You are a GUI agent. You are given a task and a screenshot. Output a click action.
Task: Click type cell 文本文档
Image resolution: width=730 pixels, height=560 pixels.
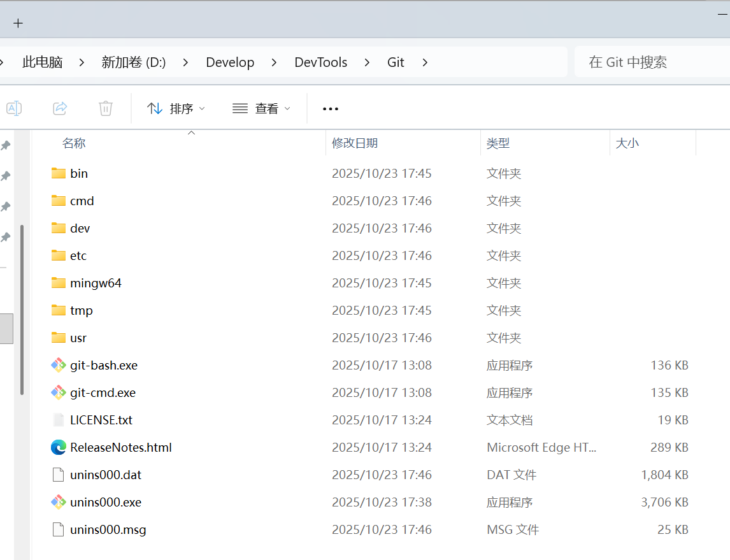510,420
